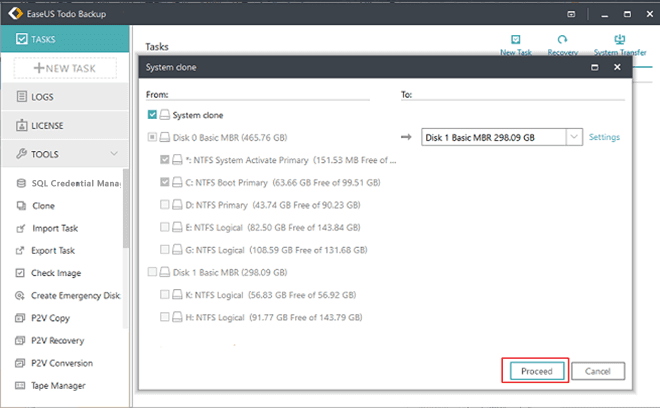Viewport: 660px width, 408px height.
Task: Check the K: NTFS Logical partition
Action: tap(165, 294)
